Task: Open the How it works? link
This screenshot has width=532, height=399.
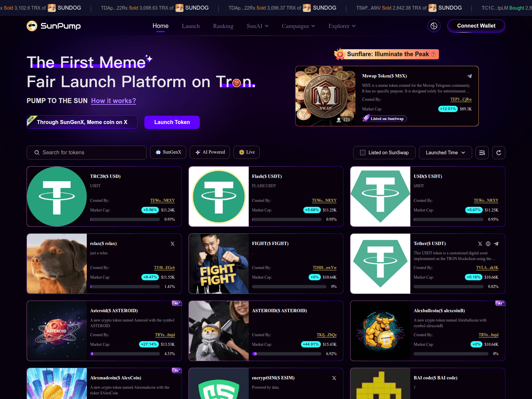Action: pos(113,101)
